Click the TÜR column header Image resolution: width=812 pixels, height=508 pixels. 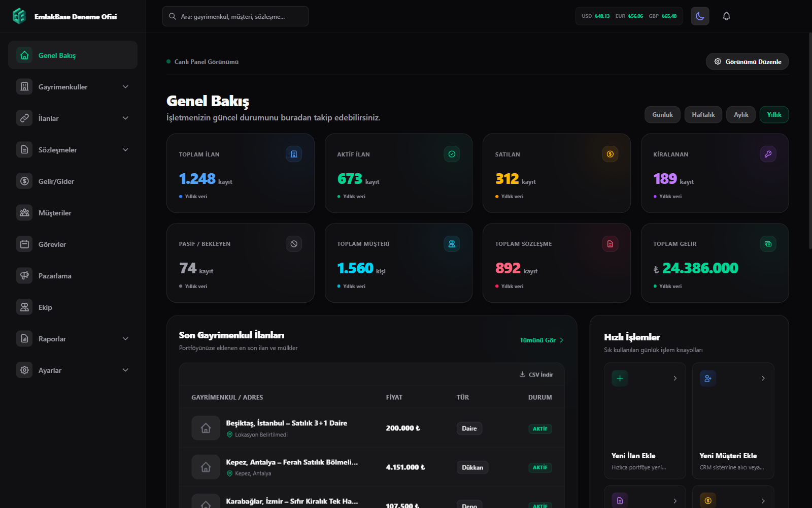pos(462,397)
